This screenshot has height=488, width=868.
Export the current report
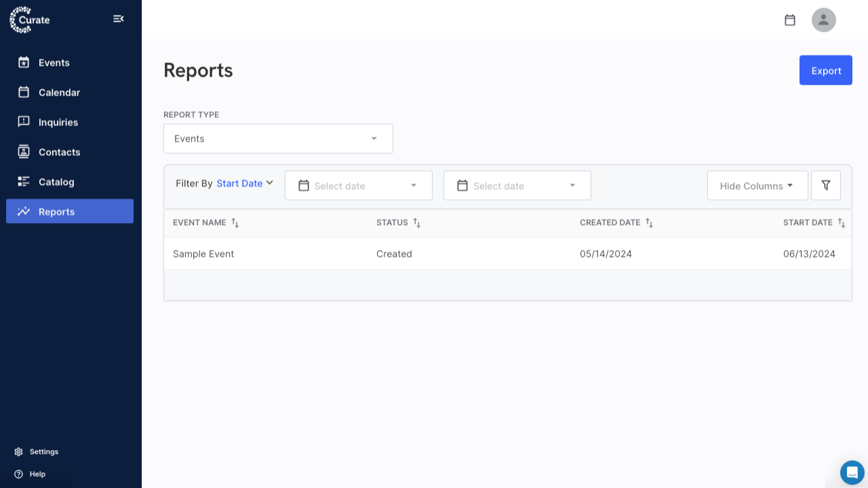pyautogui.click(x=825, y=70)
